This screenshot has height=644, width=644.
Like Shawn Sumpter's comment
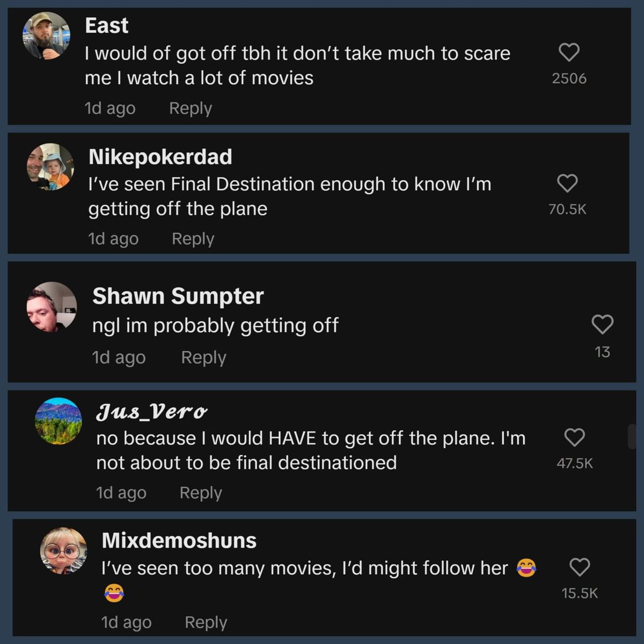[x=602, y=324]
